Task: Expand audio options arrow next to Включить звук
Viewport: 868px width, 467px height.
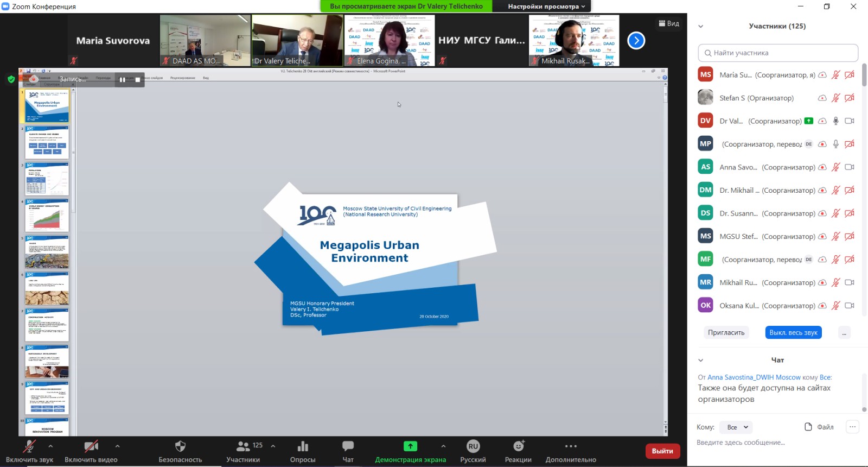Action: pos(50,446)
